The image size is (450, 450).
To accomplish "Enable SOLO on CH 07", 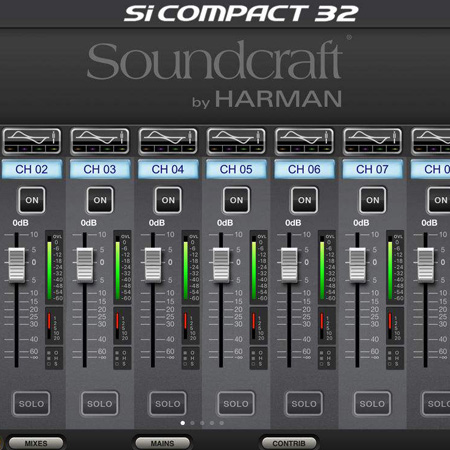I will [x=372, y=404].
